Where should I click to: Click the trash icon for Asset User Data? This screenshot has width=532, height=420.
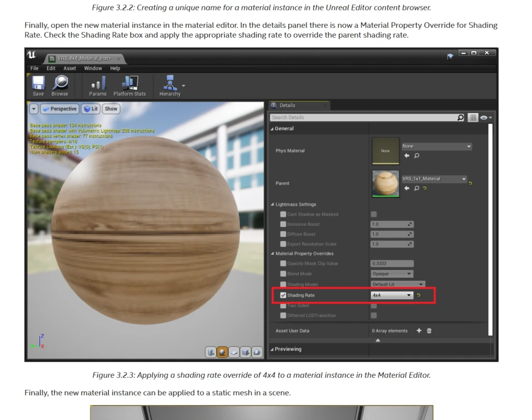click(429, 331)
